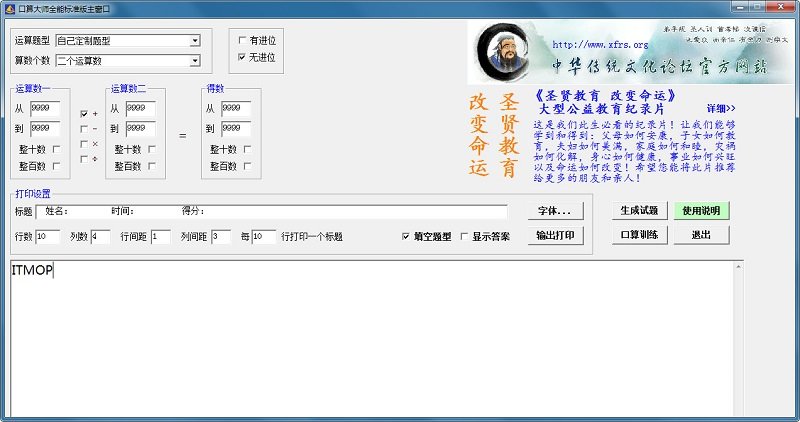Check 整十数 under 运算数一
This screenshot has height=422, width=800.
[x=56, y=149]
